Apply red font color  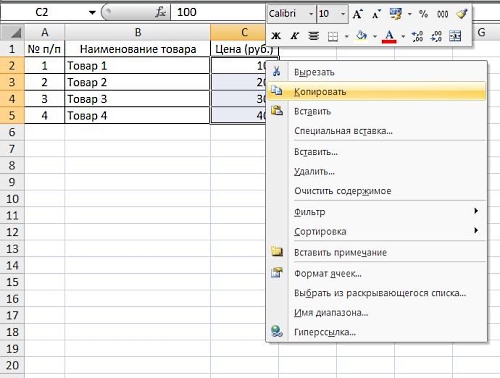tap(389, 36)
